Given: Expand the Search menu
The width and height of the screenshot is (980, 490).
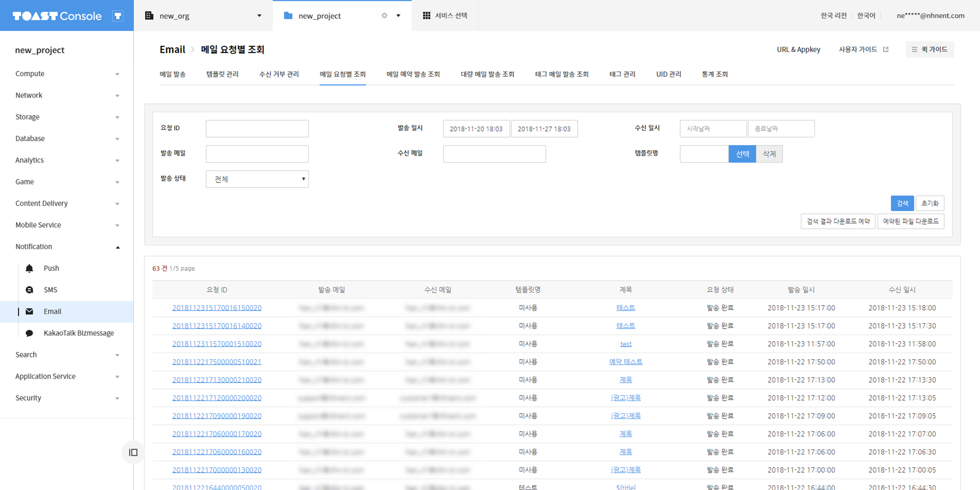Looking at the screenshot, I should pos(67,355).
